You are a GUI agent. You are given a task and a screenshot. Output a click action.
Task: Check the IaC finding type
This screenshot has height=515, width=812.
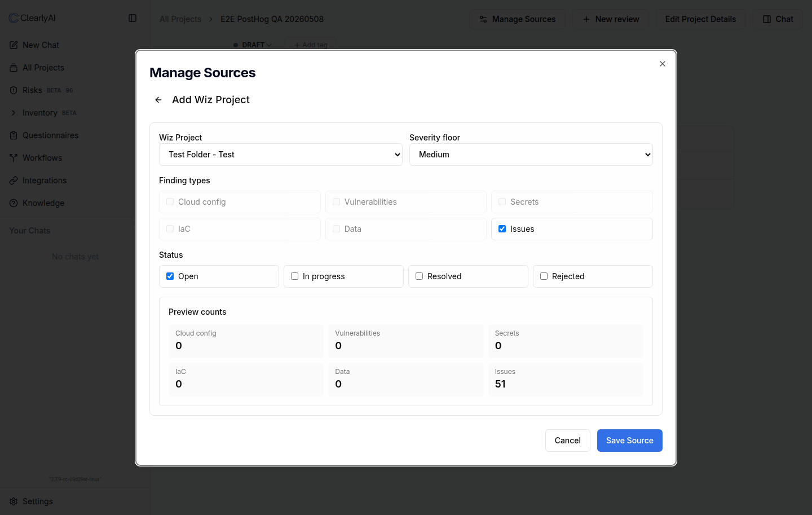[170, 228]
